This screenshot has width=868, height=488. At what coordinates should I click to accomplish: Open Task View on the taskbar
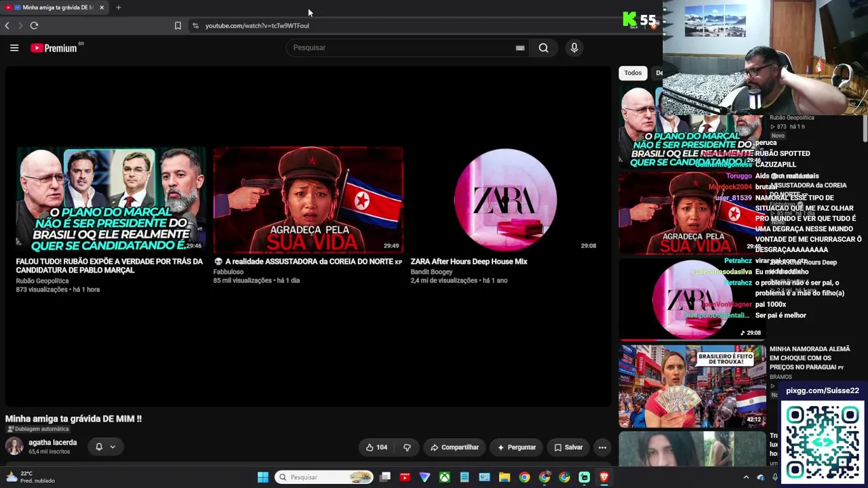[384, 477]
